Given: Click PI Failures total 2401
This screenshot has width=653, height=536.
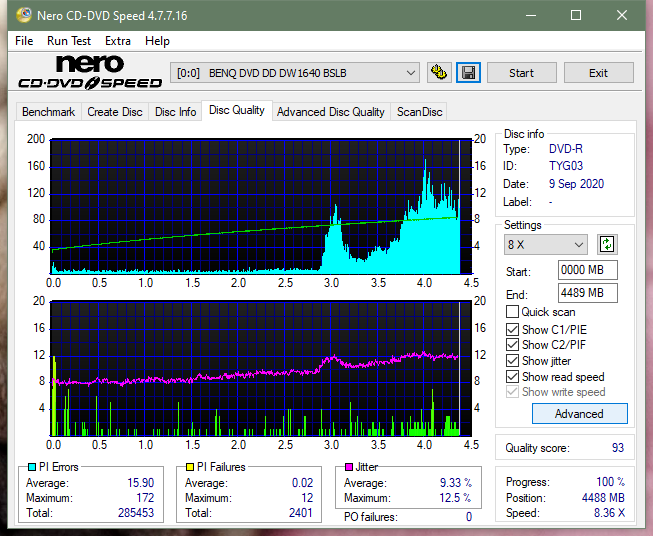Looking at the screenshot, I should (300, 513).
